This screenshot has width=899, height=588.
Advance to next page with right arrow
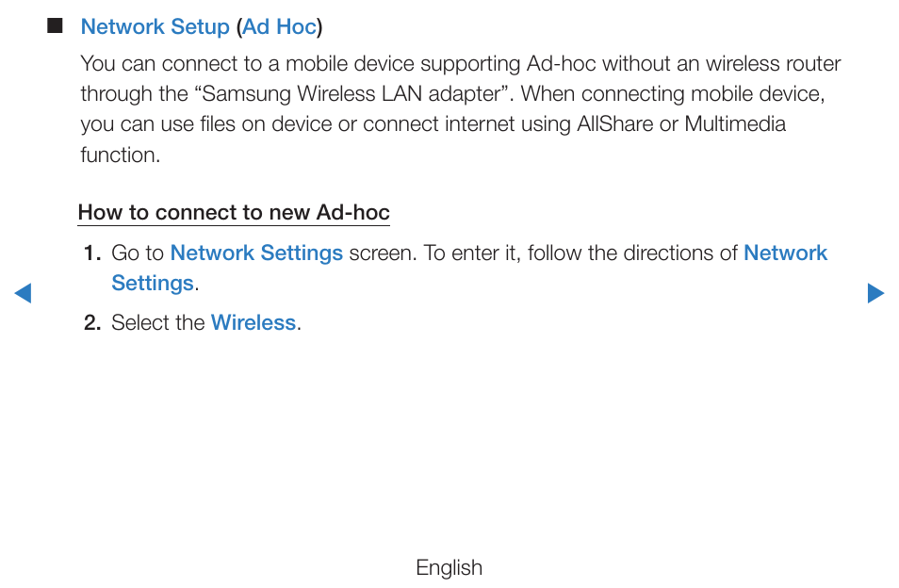point(875,293)
